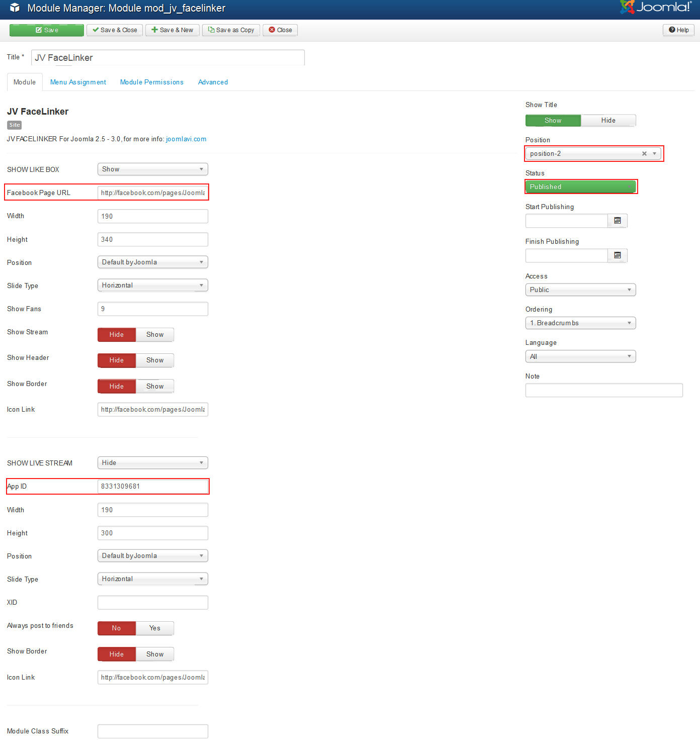Set Show Header to Hide

117,360
